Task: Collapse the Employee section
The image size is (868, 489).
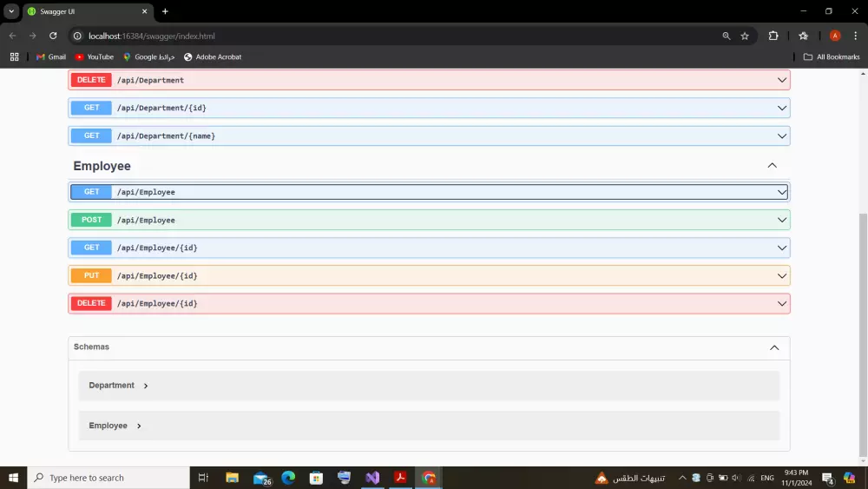Action: 773,166
